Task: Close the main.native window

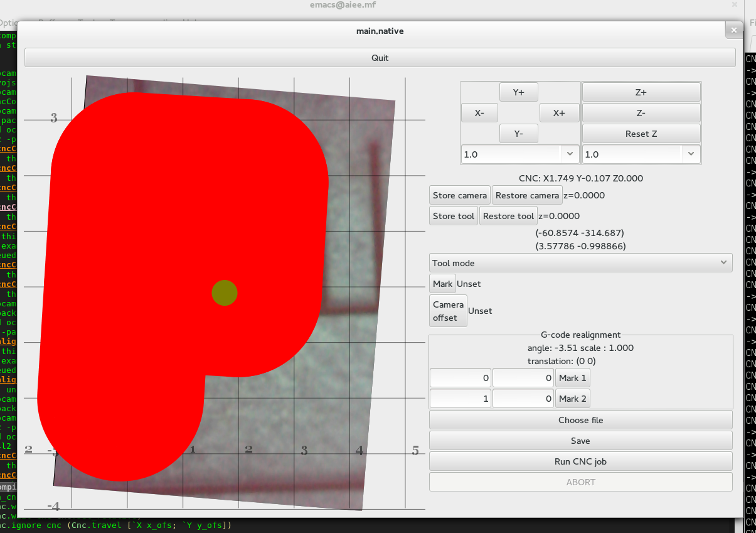Action: (x=734, y=30)
